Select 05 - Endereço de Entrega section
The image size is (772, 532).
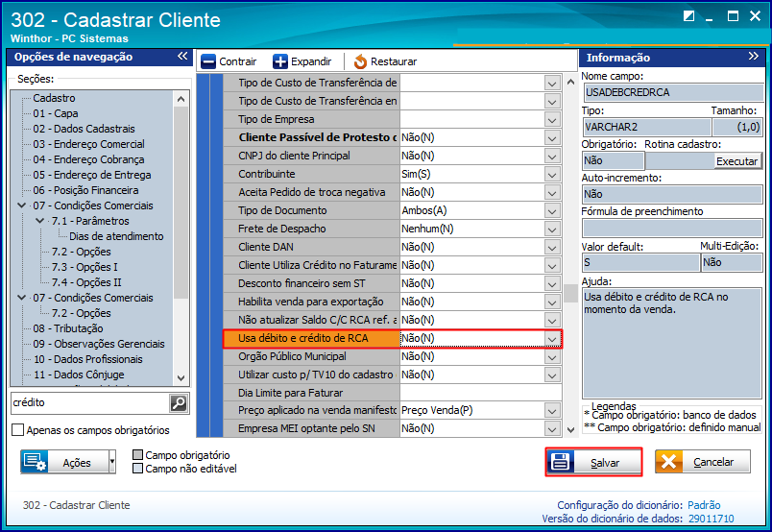click(x=91, y=175)
